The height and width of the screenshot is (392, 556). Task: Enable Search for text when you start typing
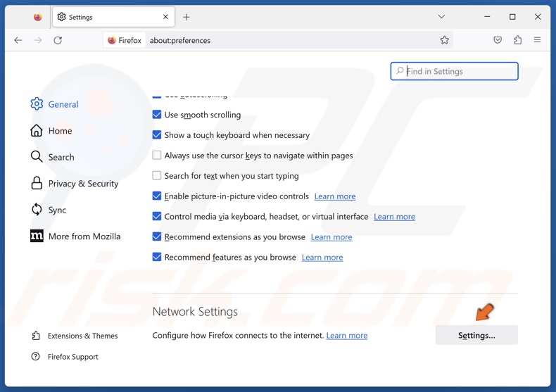click(x=157, y=175)
